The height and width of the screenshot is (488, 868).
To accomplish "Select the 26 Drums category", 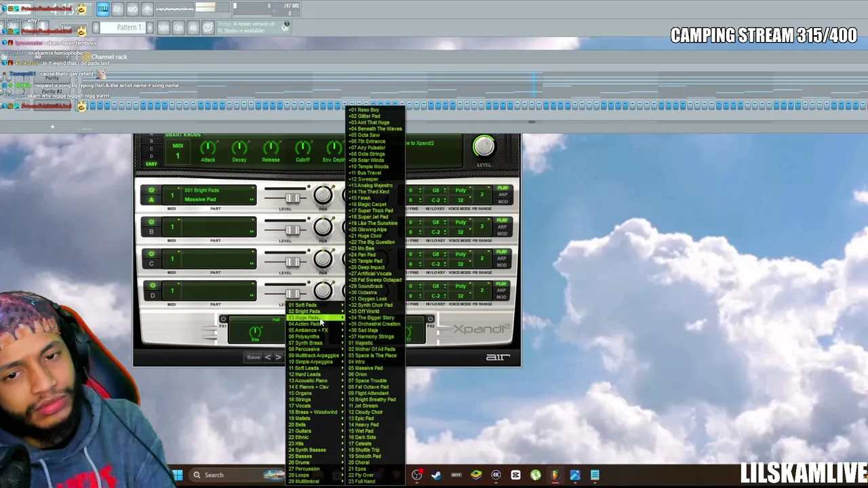I will tap(315, 462).
